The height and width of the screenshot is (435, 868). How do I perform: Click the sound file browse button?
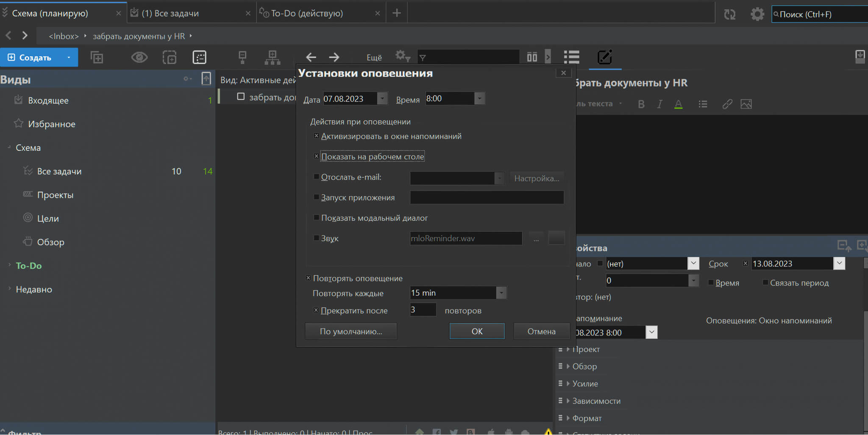(536, 238)
